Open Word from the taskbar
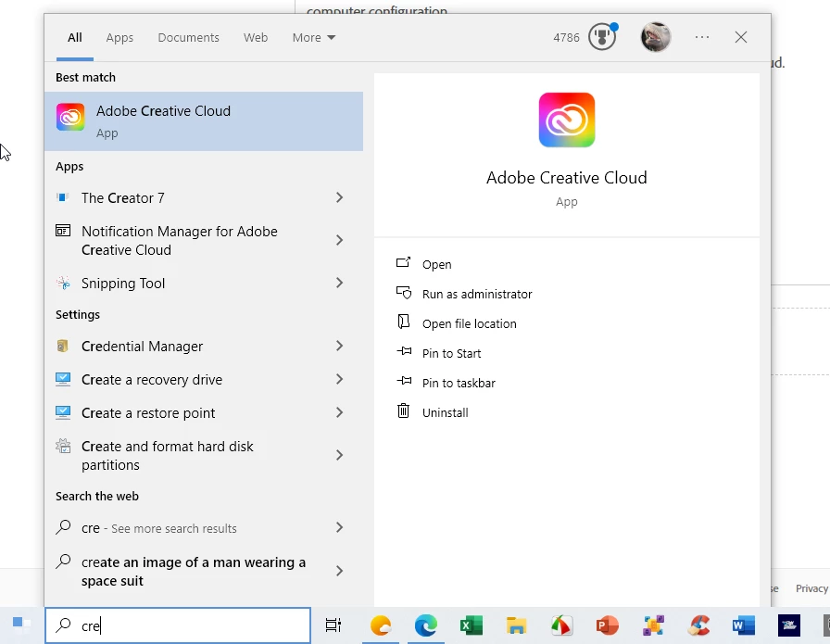Viewport: 830px width, 644px height. coord(743,625)
